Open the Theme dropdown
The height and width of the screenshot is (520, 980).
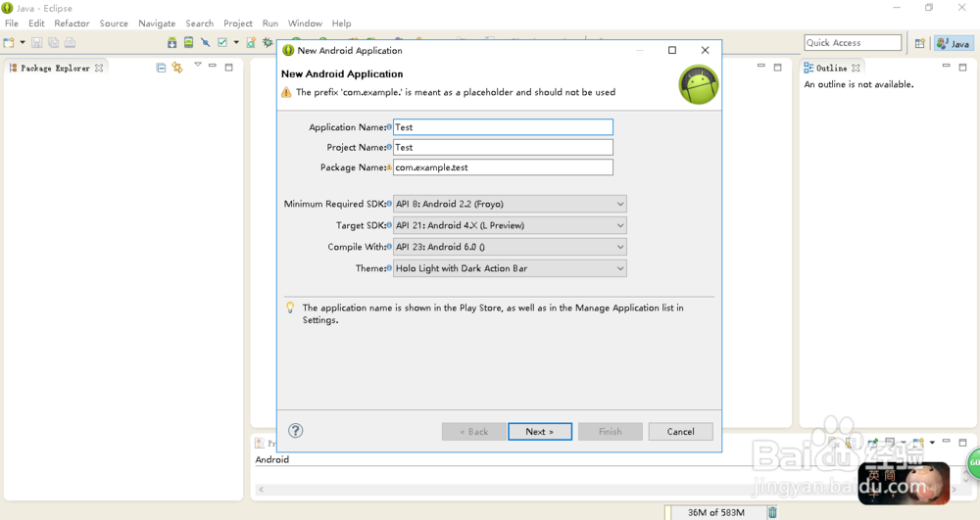point(510,268)
